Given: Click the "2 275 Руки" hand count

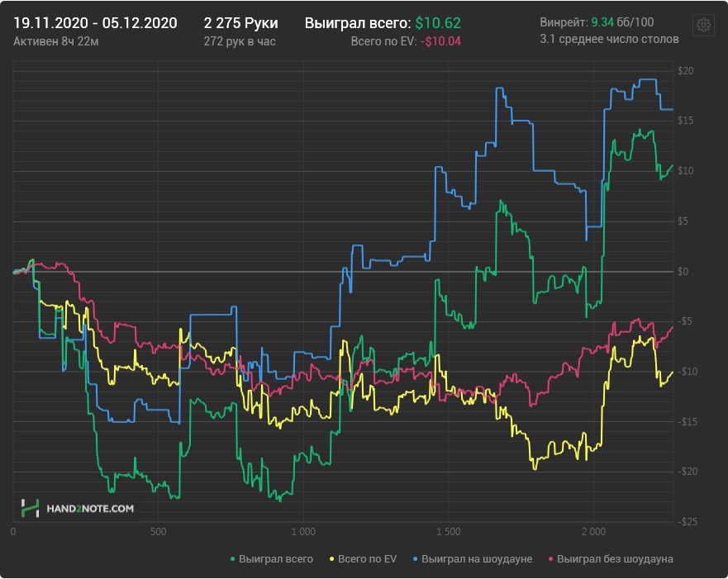Looking at the screenshot, I should [240, 23].
